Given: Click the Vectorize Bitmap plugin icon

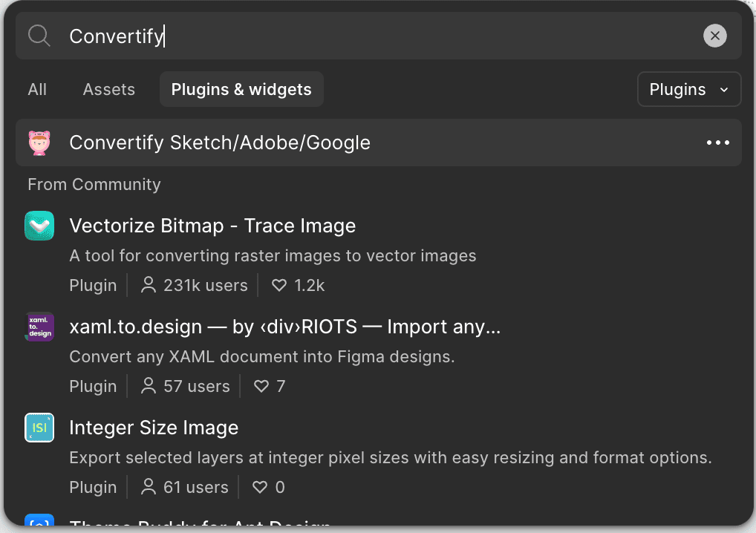Looking at the screenshot, I should click(39, 226).
